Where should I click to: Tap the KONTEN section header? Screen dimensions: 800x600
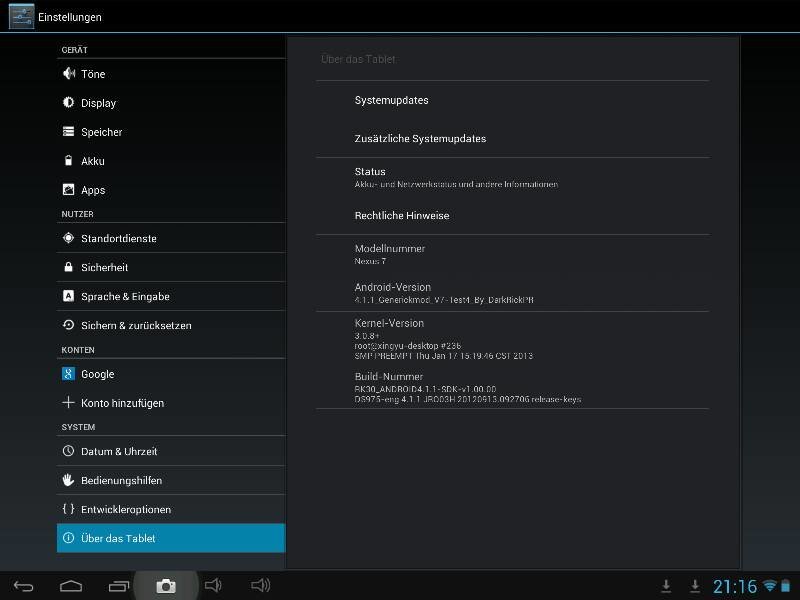coord(78,350)
